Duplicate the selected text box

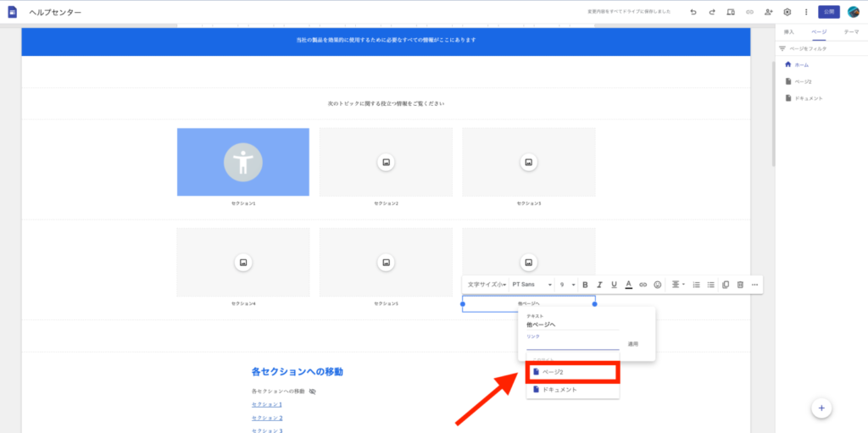click(726, 285)
